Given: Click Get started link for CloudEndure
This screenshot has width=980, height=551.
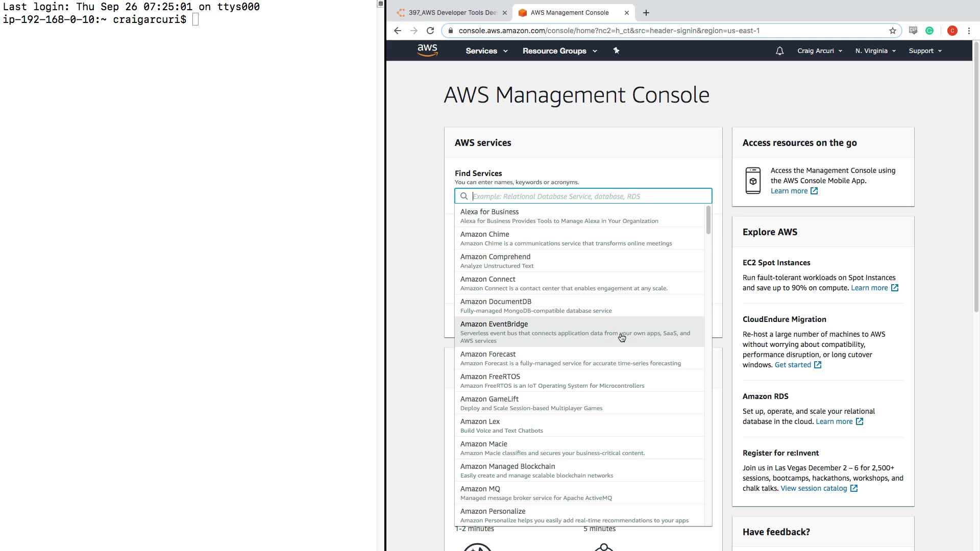Looking at the screenshot, I should [793, 365].
